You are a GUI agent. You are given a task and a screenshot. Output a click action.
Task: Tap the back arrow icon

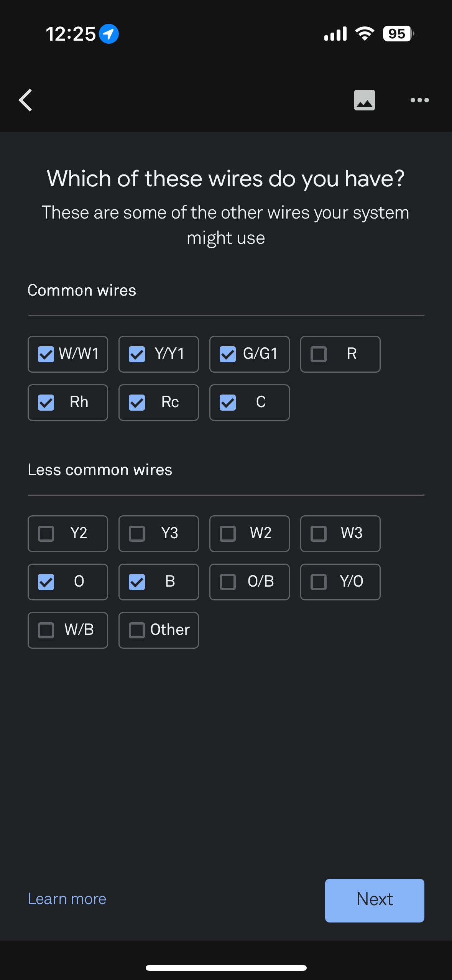pos(25,100)
